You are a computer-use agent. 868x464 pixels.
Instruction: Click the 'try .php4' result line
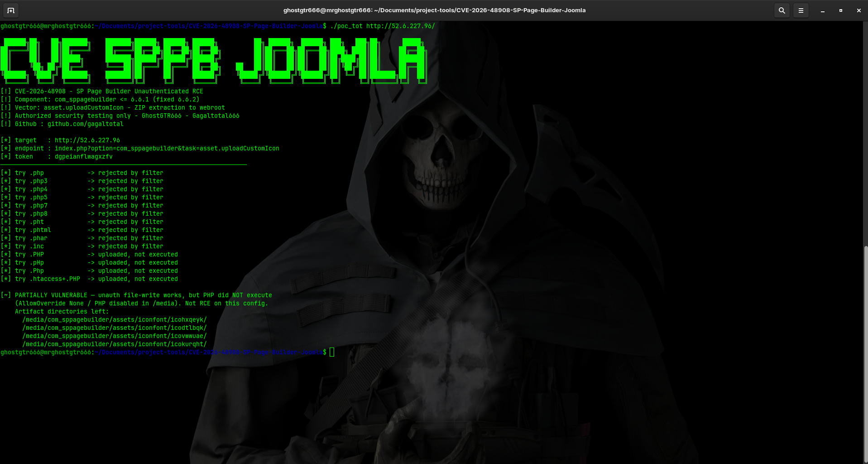click(x=82, y=189)
